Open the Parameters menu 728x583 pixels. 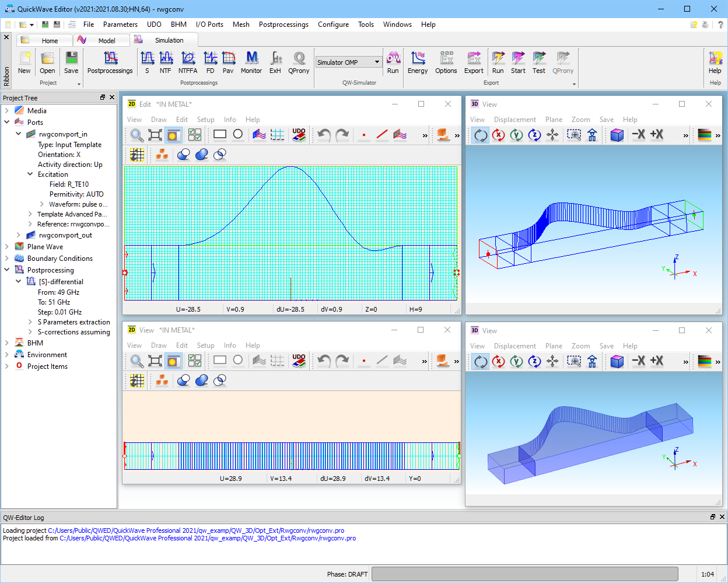click(x=120, y=25)
